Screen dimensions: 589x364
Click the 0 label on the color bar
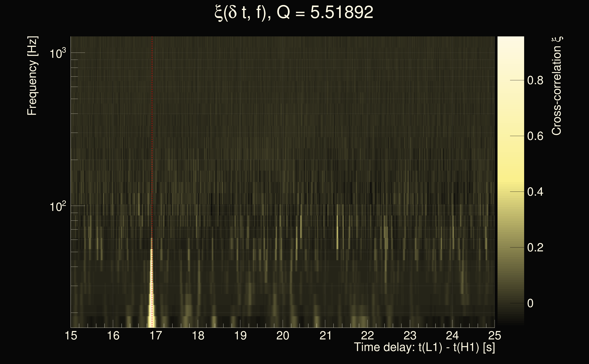click(530, 303)
